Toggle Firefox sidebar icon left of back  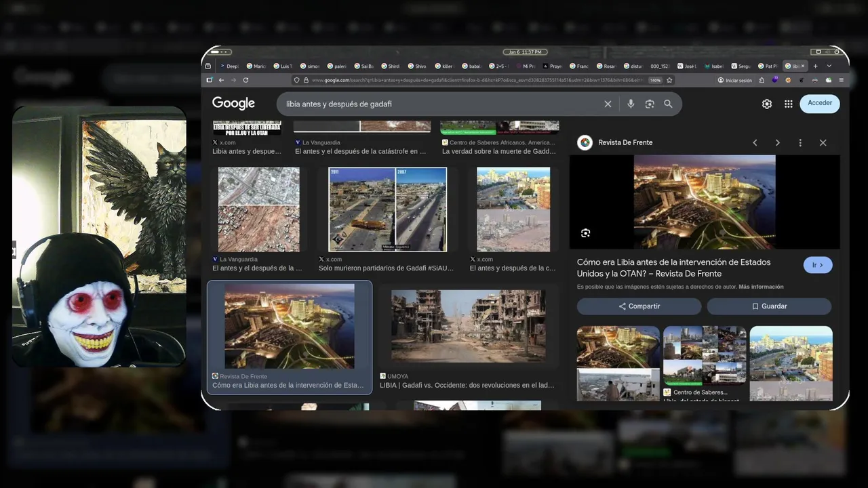point(209,80)
